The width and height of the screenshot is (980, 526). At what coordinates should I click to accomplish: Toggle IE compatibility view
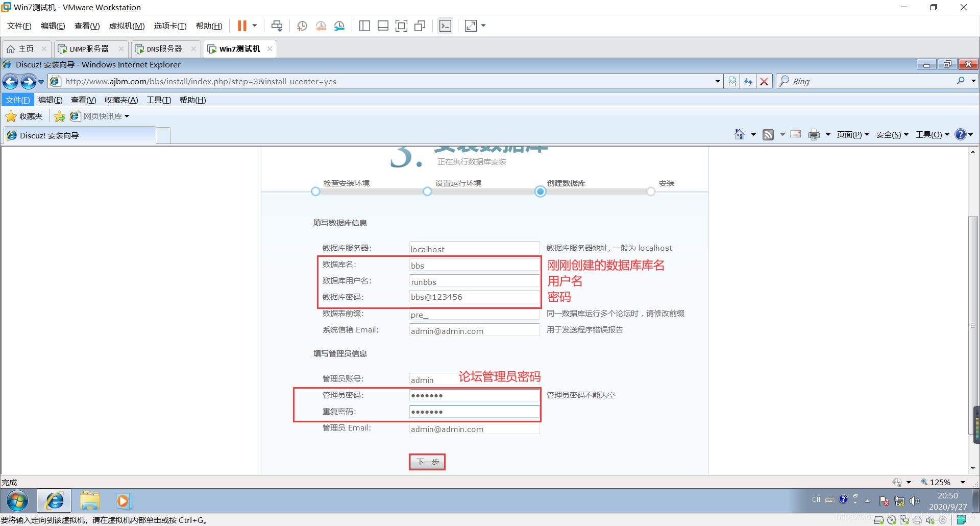pyautogui.click(x=732, y=81)
